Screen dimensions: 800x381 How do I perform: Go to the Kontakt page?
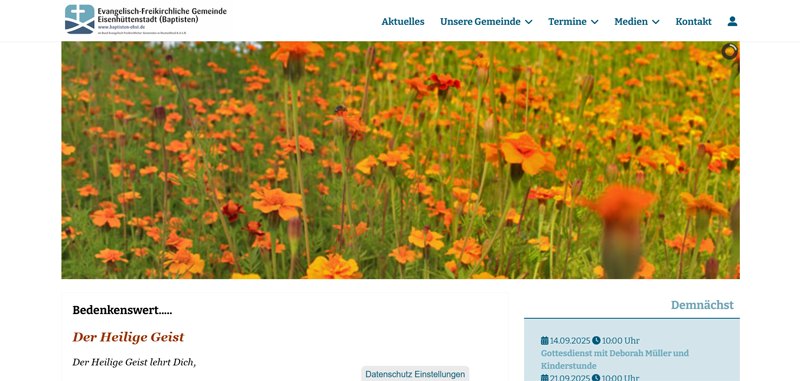pyautogui.click(x=693, y=21)
